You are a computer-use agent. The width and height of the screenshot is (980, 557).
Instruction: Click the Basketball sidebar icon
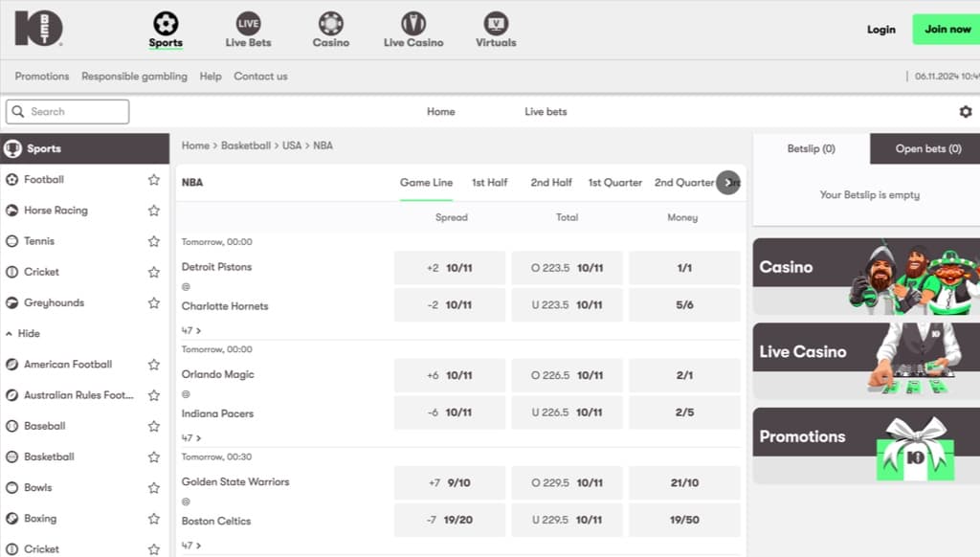point(11,457)
